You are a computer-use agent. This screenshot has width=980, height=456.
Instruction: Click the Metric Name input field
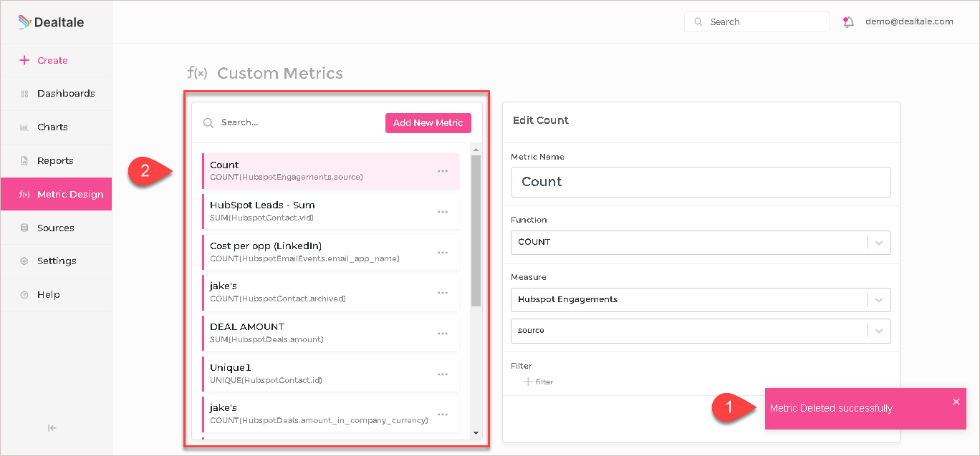pos(701,182)
